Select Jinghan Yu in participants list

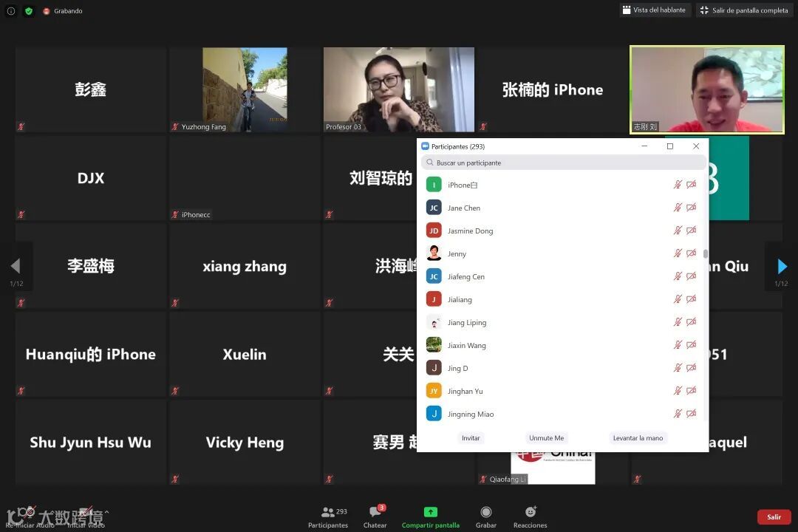coord(562,391)
